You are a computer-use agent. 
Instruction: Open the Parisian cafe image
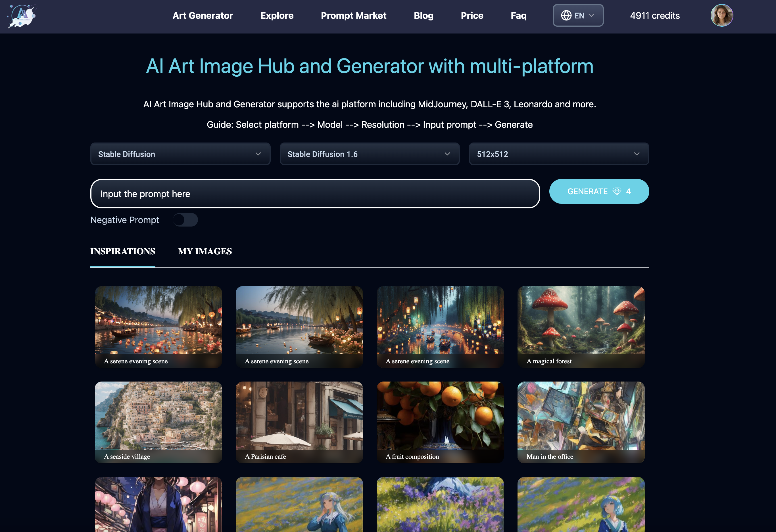(x=299, y=422)
